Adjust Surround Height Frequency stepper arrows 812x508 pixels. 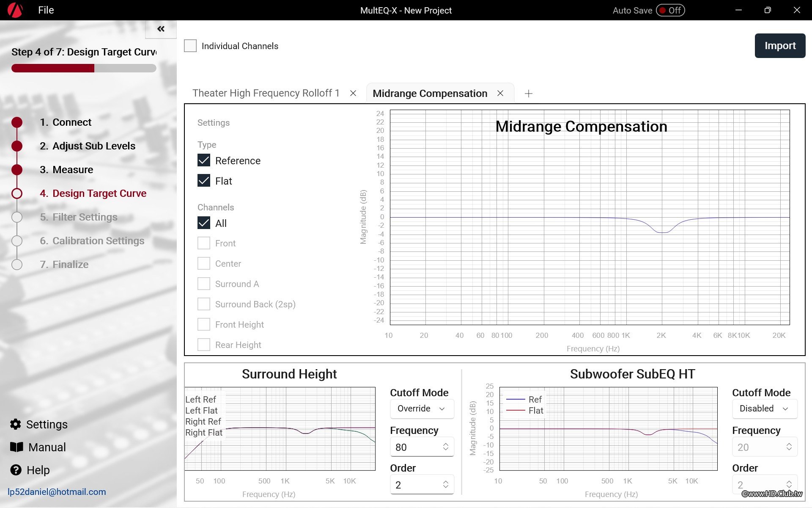point(445,447)
